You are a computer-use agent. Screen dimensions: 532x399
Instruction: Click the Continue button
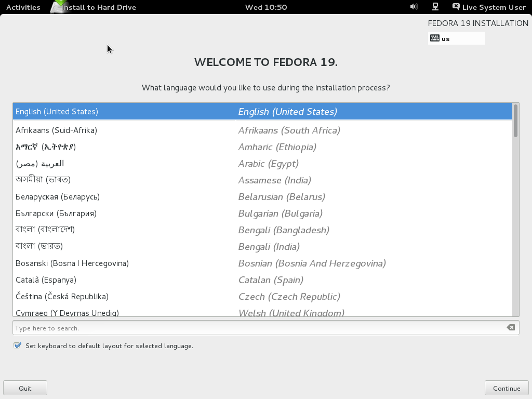tap(506, 388)
